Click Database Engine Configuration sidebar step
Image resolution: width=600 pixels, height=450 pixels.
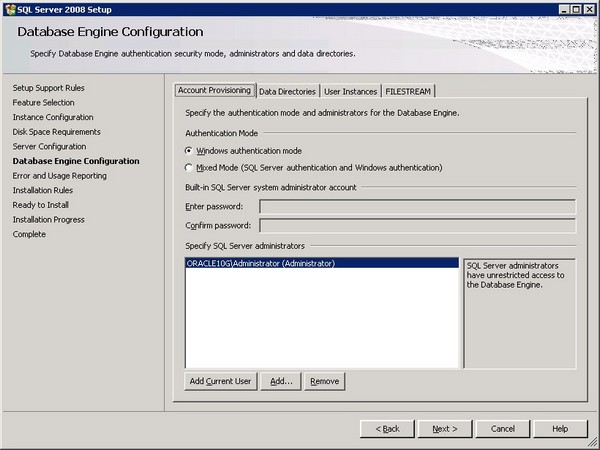[76, 161]
